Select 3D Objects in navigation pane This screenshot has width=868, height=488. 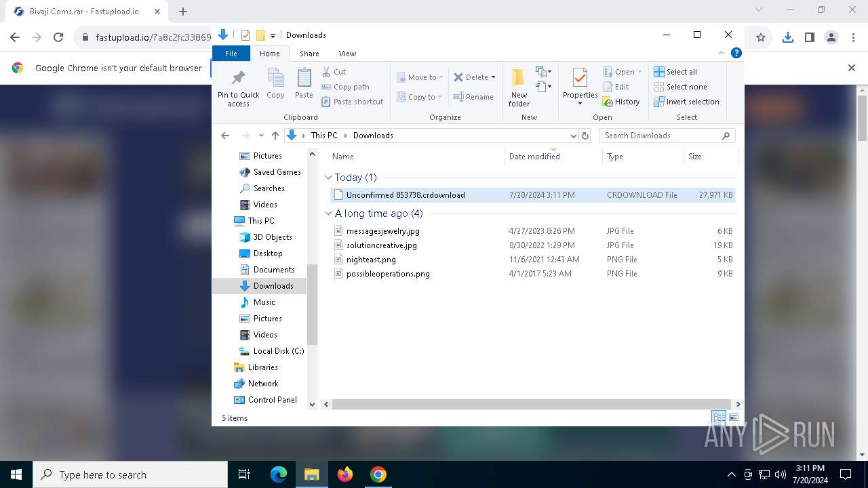click(265, 237)
